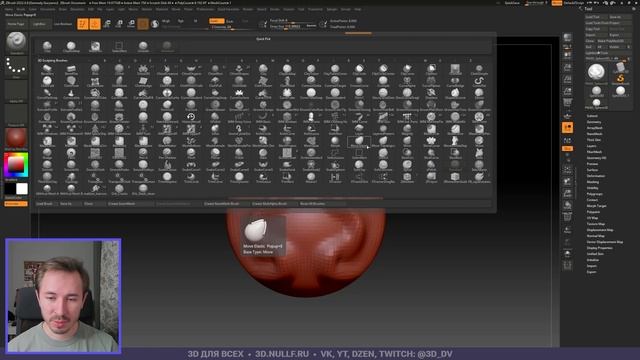This screenshot has height=360, width=640.
Task: Open the red material sphere selector
Action: click(x=16, y=139)
